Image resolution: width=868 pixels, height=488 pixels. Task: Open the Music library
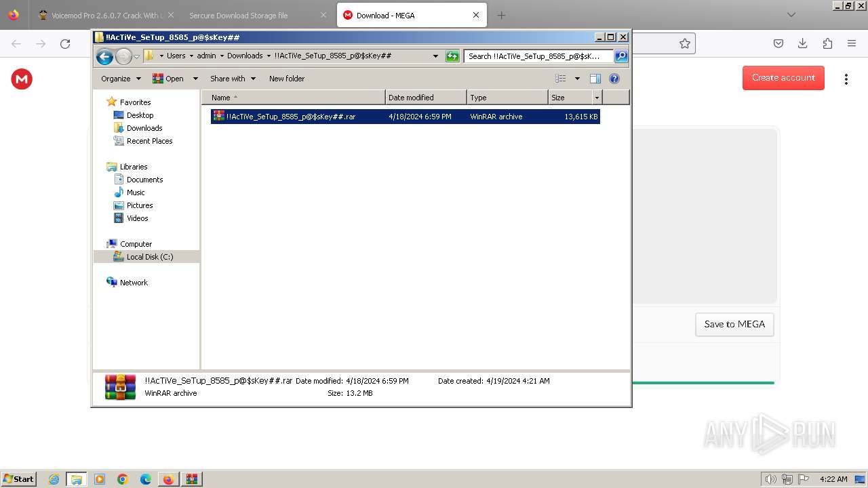pos(136,192)
